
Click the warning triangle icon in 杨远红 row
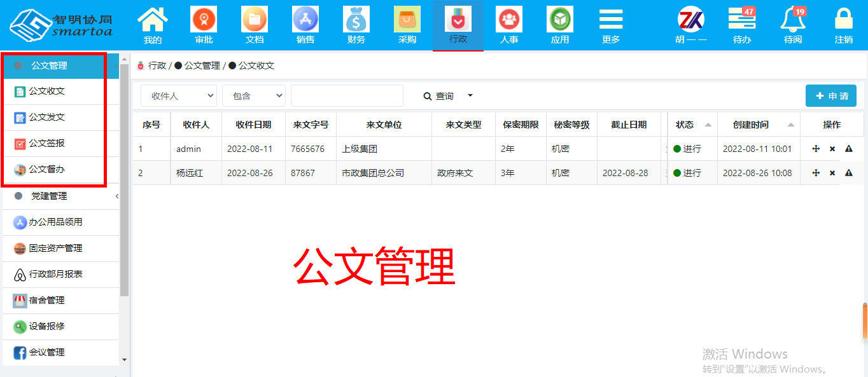click(849, 173)
